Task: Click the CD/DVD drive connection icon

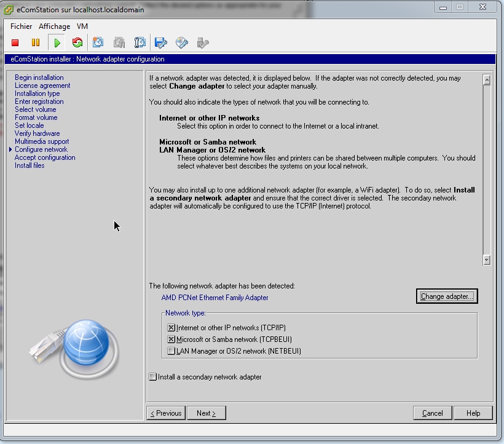Action: [181, 42]
